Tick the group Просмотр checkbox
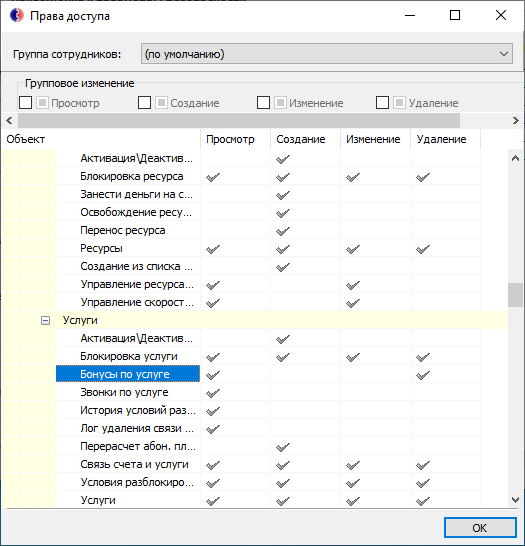The image size is (525, 546). 25,103
